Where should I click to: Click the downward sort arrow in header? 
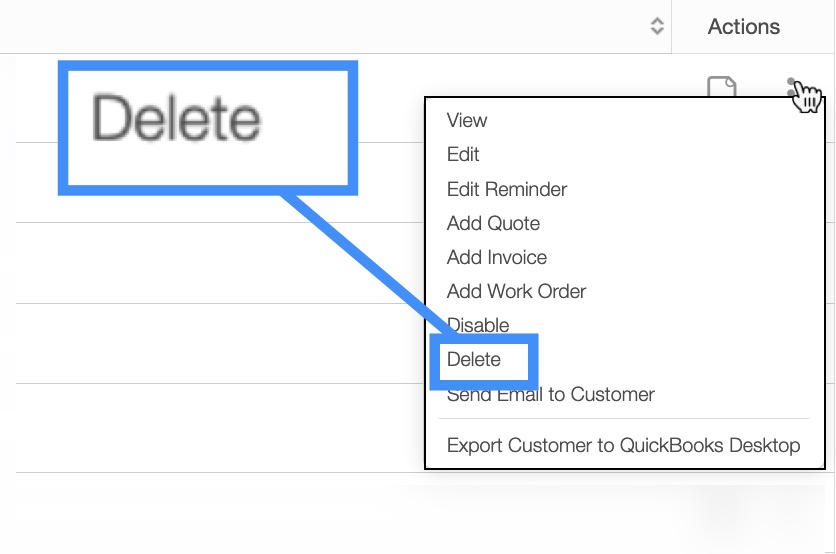[657, 32]
